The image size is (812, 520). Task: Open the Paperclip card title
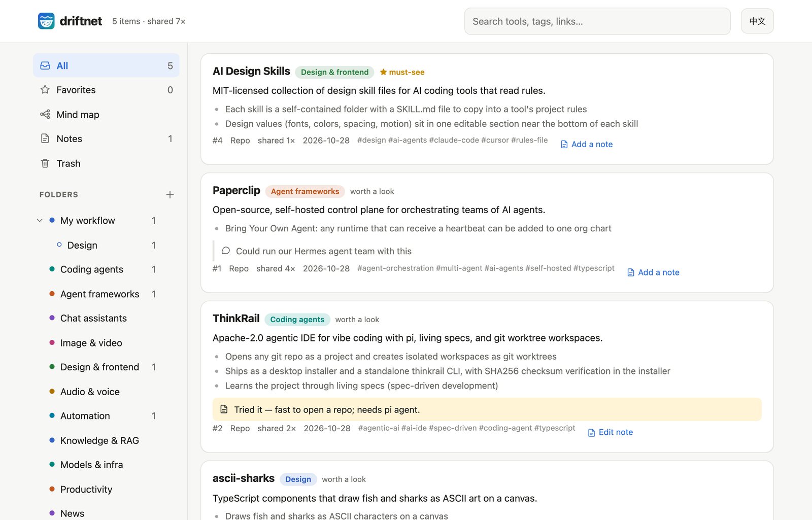(236, 190)
